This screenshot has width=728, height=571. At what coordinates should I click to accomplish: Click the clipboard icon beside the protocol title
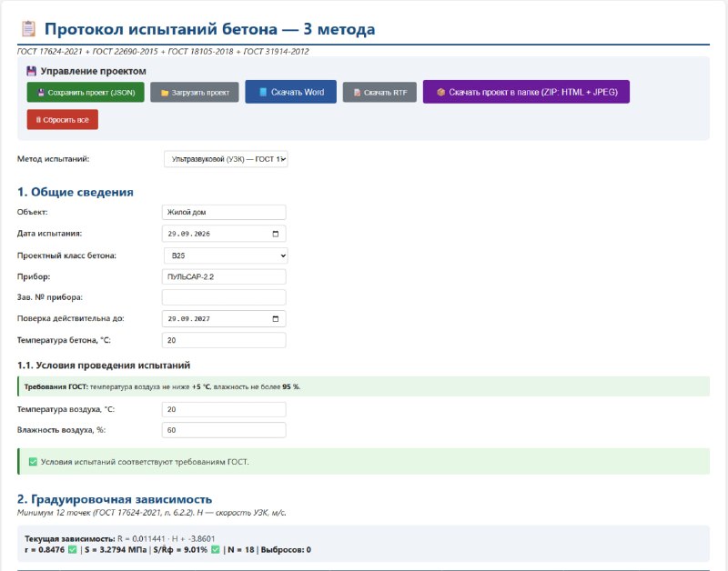(x=28, y=29)
